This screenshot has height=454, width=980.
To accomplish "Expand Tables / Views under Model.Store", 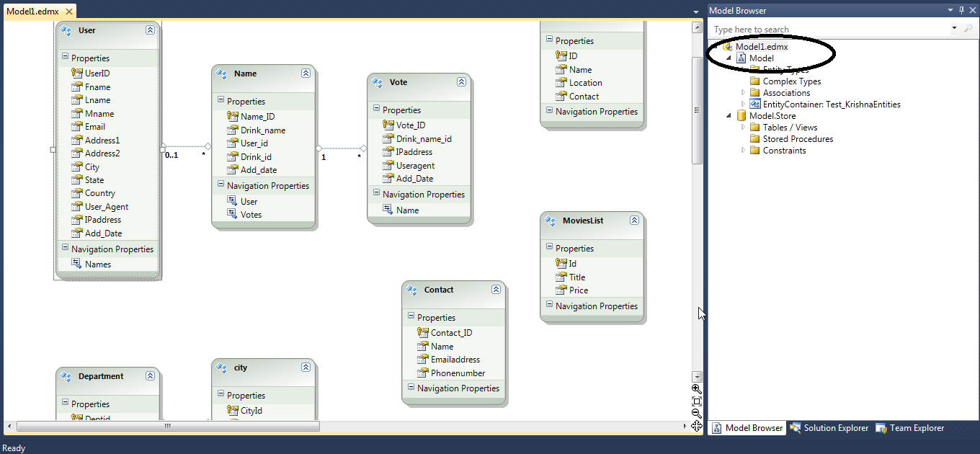I will [x=742, y=127].
